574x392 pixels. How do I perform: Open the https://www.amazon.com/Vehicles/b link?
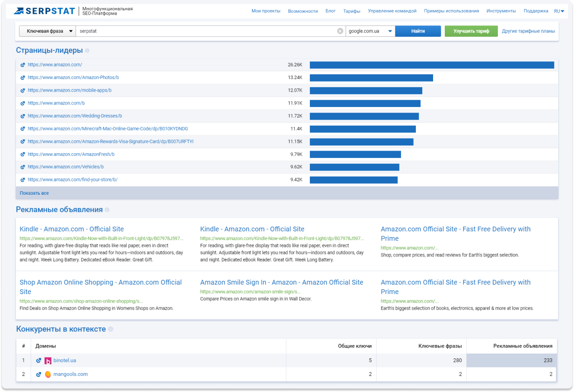[x=66, y=167]
